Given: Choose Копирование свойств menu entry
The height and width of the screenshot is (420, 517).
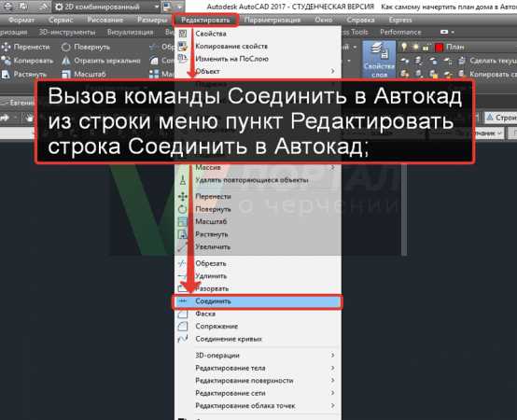Looking at the screenshot, I should tap(258, 46).
